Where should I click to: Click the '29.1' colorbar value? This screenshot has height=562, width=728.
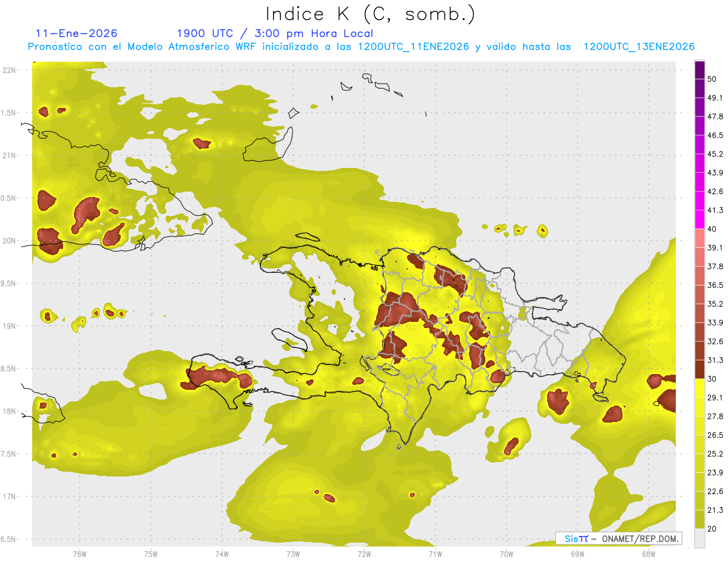coord(715,398)
